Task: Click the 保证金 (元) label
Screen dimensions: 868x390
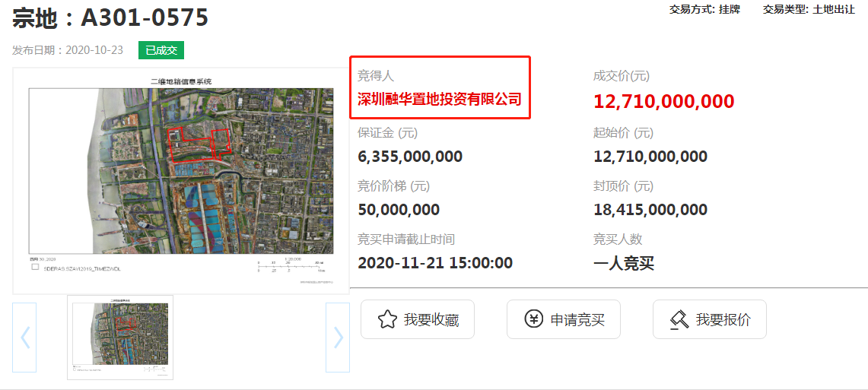Action: point(387,133)
